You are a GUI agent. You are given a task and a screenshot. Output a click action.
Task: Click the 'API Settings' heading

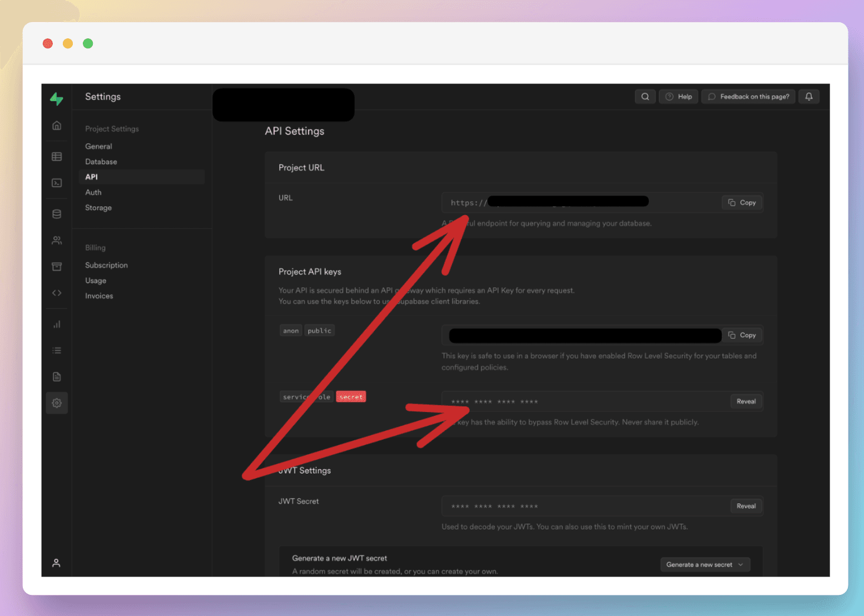[295, 131]
